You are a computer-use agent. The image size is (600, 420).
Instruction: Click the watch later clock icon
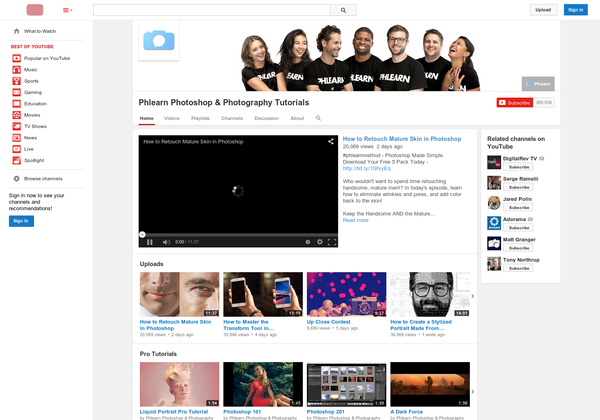pos(308,242)
